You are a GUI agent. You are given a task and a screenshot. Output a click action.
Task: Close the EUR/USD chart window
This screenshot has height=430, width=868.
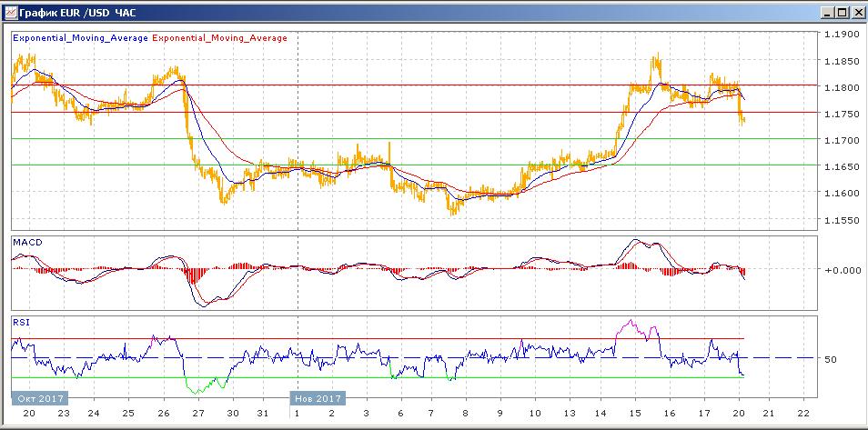tap(856, 13)
